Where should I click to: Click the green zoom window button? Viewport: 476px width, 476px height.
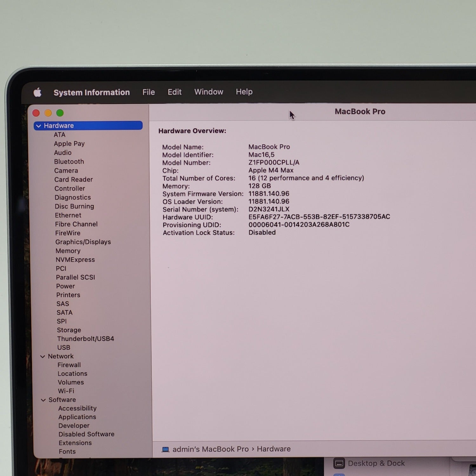(60, 113)
